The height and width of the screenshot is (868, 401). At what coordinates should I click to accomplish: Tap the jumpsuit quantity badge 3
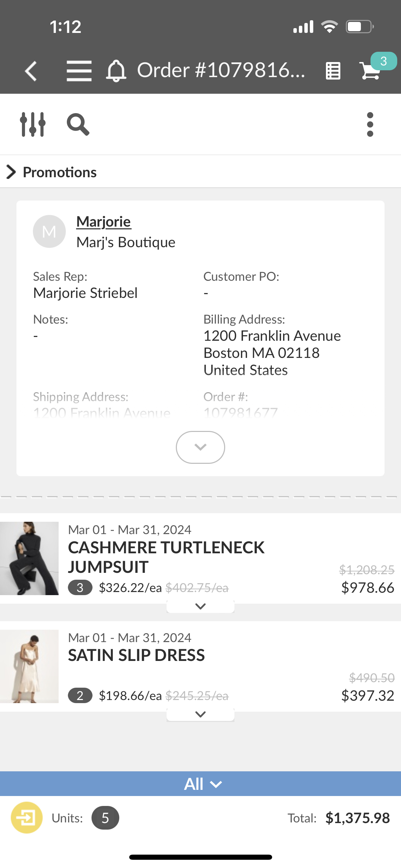tap(80, 588)
